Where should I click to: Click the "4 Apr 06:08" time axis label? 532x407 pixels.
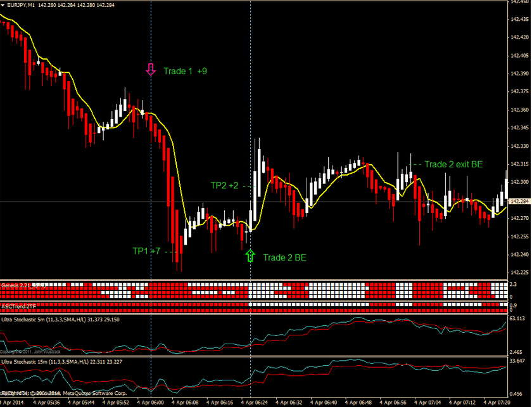[185, 403]
